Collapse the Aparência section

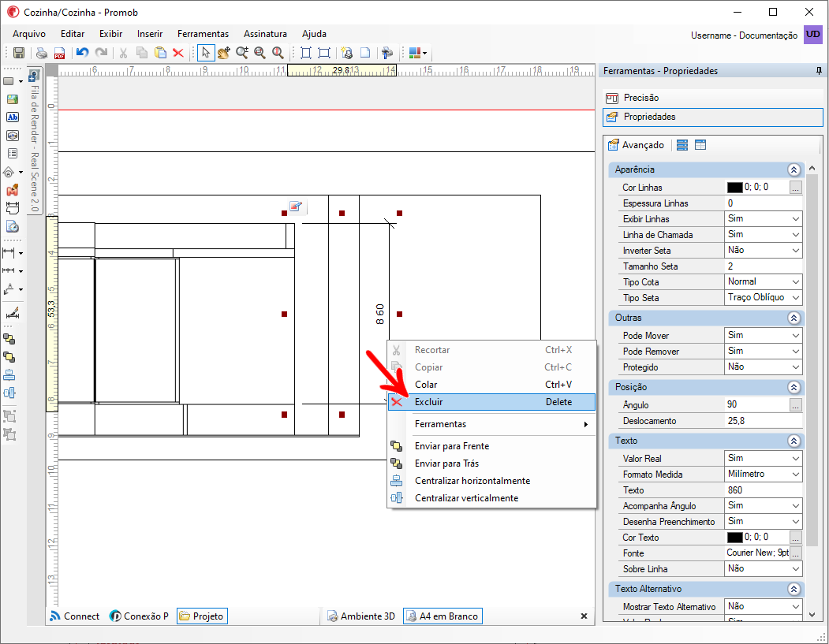(x=794, y=169)
